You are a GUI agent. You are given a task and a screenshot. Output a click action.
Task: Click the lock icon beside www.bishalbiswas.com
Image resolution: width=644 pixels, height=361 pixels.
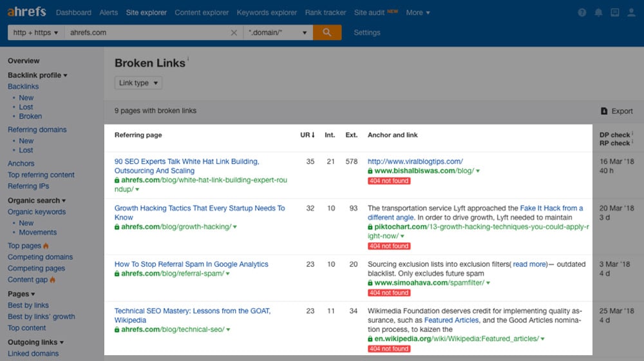370,171
